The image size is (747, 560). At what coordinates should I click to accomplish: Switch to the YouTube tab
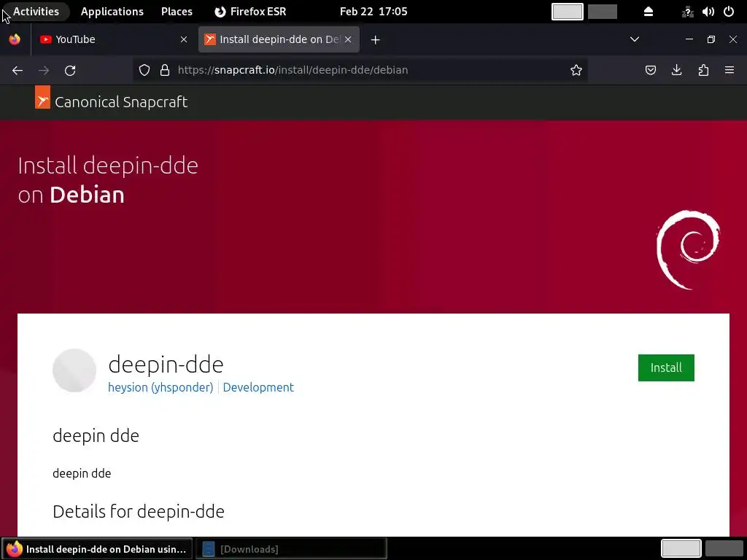tap(113, 39)
